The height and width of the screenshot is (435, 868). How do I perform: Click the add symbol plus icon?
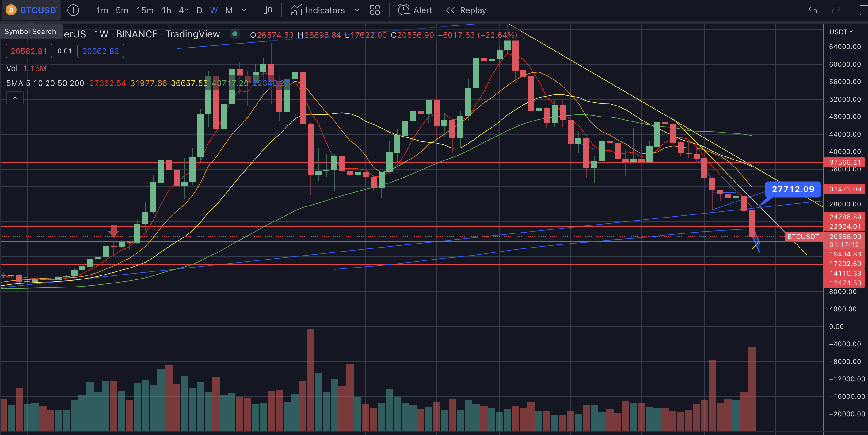click(x=73, y=10)
